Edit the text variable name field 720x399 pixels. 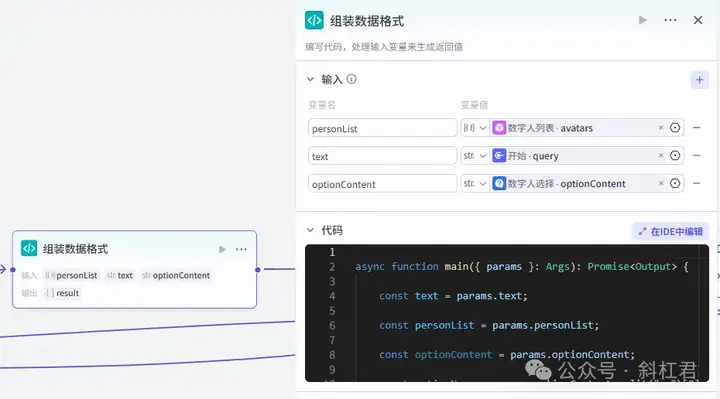382,156
